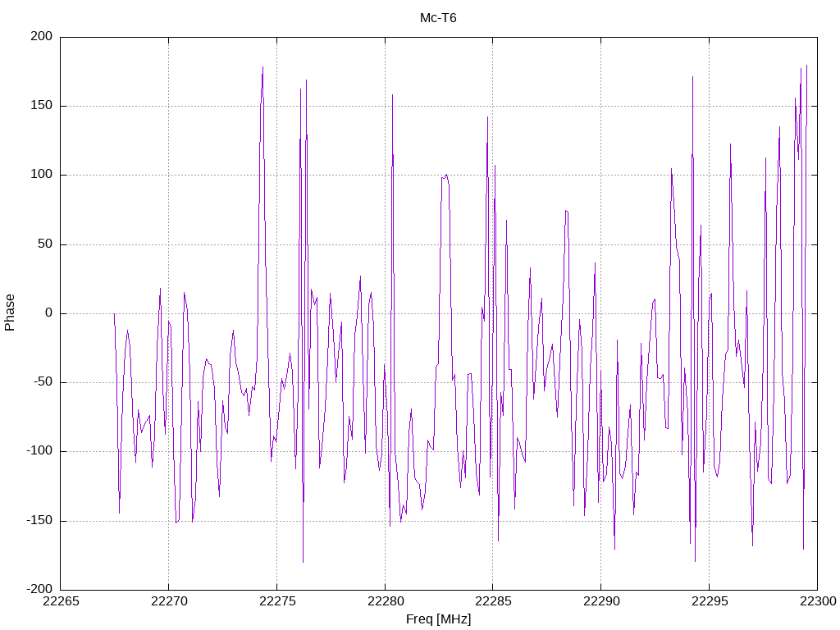Image resolution: width=840 pixels, height=630 pixels.
Task: Click the 22275 x-axis tick label
Action: pos(277,601)
